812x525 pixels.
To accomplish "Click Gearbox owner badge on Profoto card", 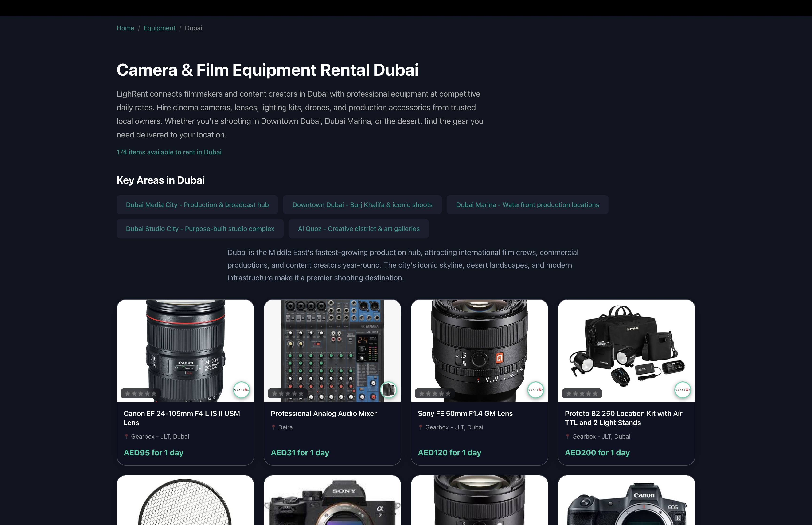I will click(x=683, y=390).
